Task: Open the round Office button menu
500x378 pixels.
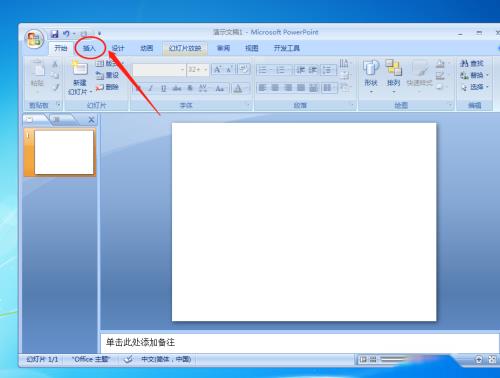Action: coord(34,39)
